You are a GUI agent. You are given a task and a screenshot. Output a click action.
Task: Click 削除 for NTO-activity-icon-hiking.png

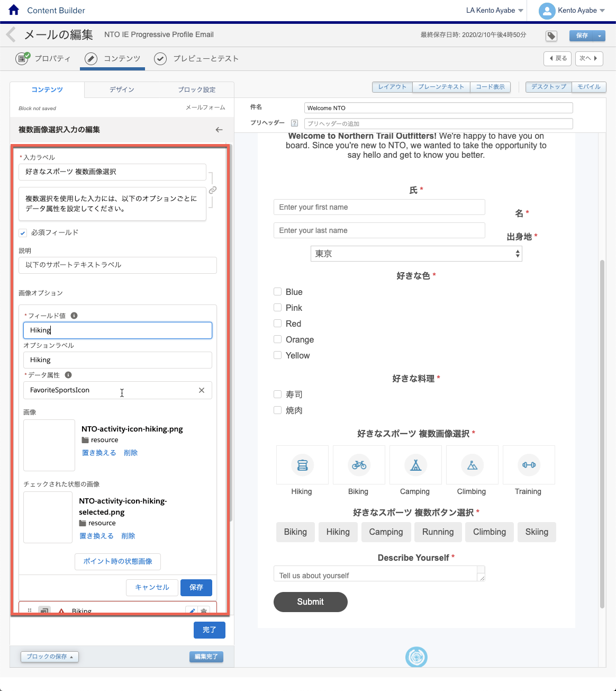[131, 453]
